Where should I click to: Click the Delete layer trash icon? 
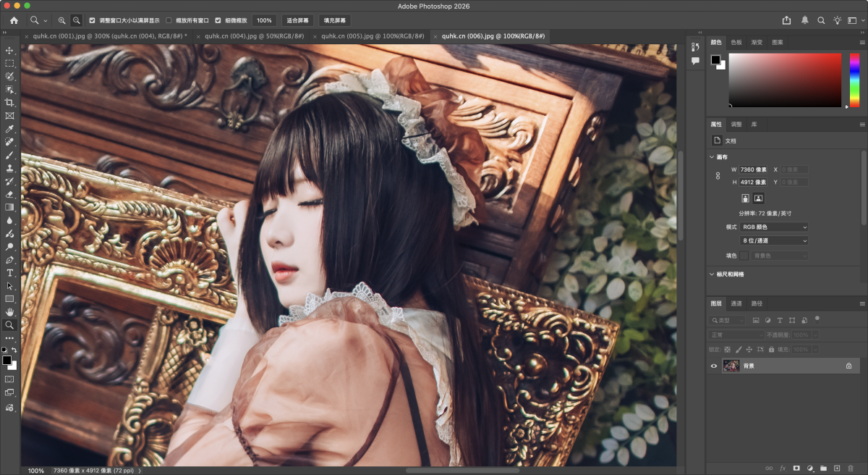pos(851,468)
